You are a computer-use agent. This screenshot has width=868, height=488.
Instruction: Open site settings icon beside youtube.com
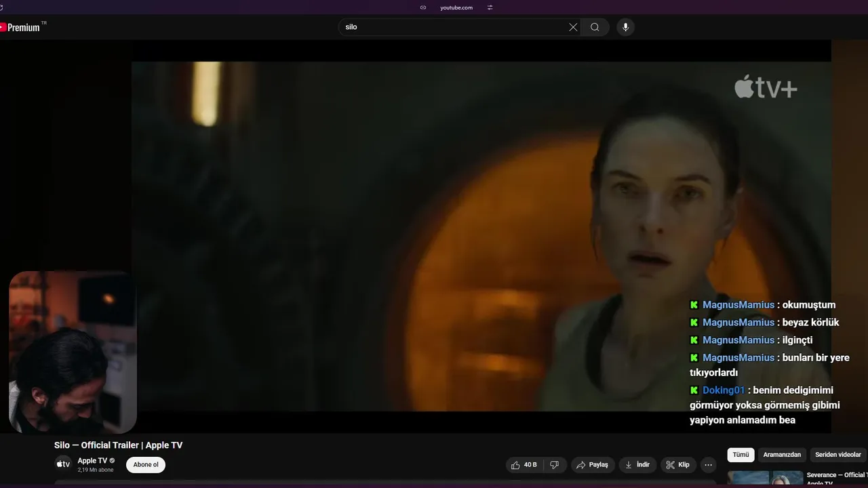tap(490, 7)
